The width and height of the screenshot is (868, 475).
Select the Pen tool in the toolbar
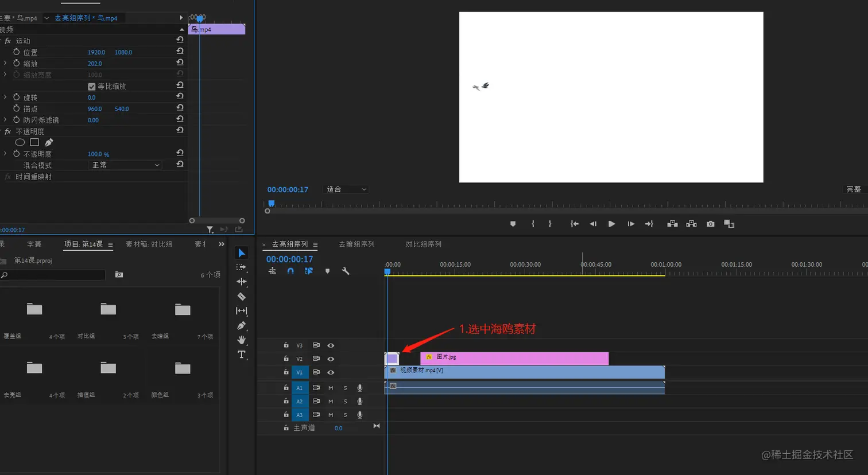pyautogui.click(x=241, y=326)
